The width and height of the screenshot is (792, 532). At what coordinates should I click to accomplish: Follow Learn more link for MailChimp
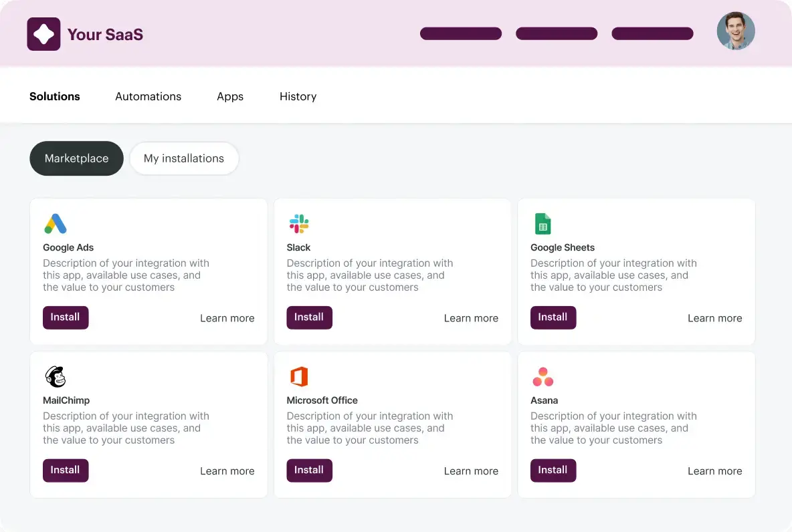click(x=227, y=471)
